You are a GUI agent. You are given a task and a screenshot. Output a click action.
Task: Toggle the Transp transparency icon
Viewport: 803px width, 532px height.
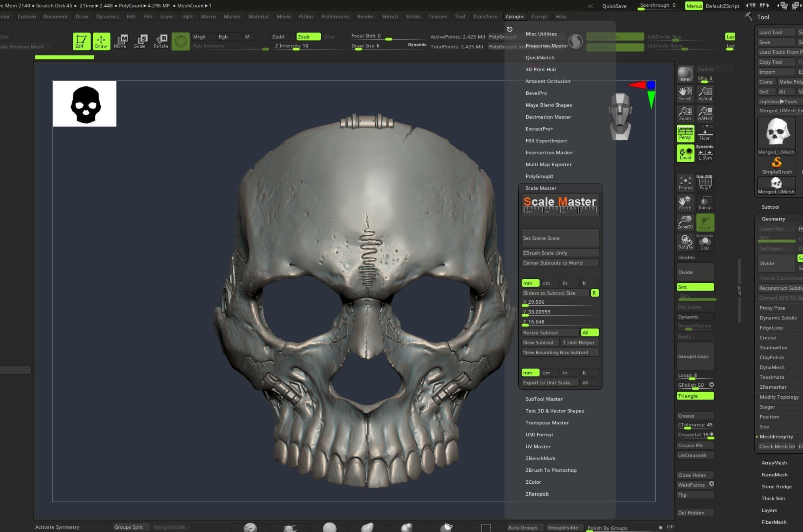click(705, 203)
